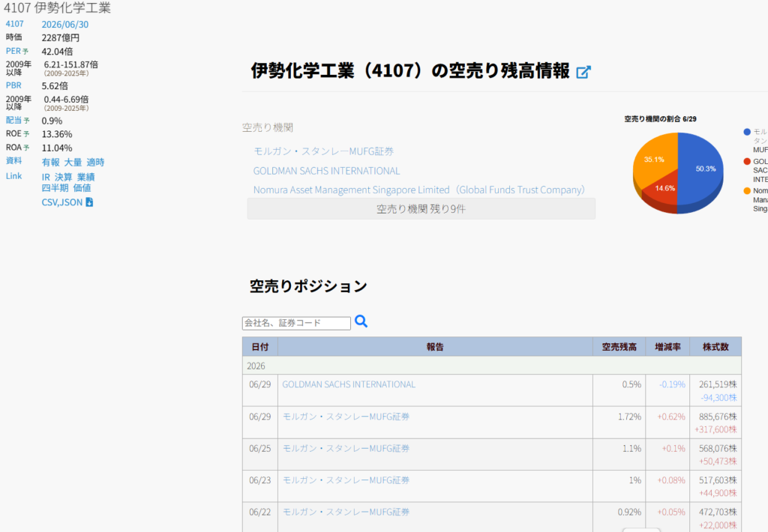768x532 pixels.
Task: Open the 4107 stock code link
Action: click(15, 24)
